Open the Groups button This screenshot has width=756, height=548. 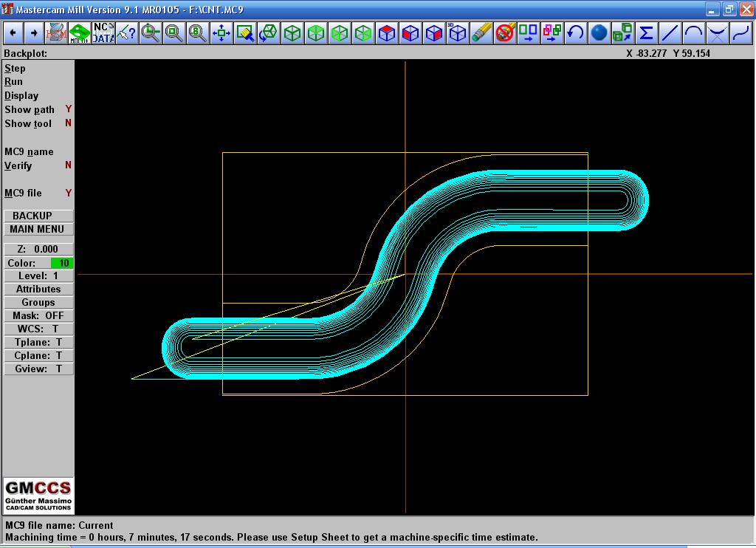click(x=38, y=303)
